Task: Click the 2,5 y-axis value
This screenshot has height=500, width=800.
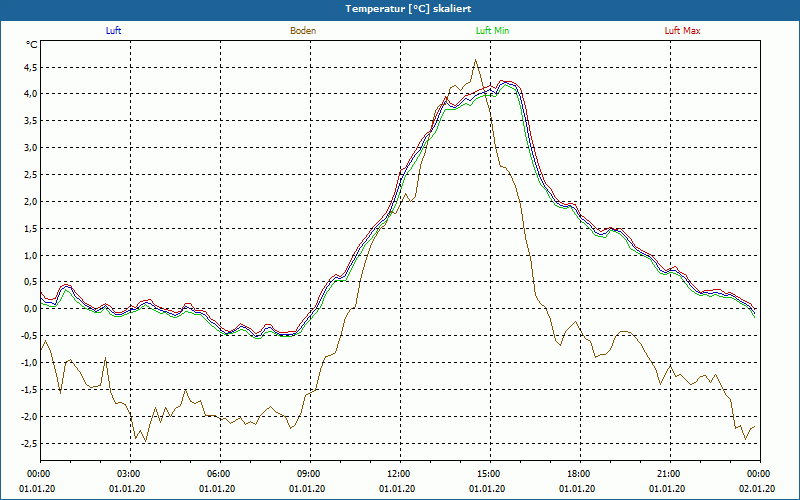Action: pyautogui.click(x=31, y=174)
